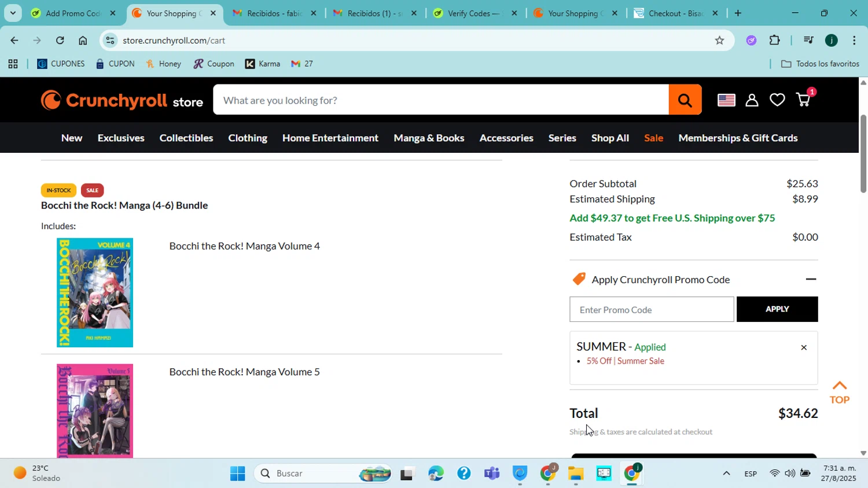This screenshot has width=868, height=488.
Task: Open the wishlist heart icon
Action: [x=777, y=100]
